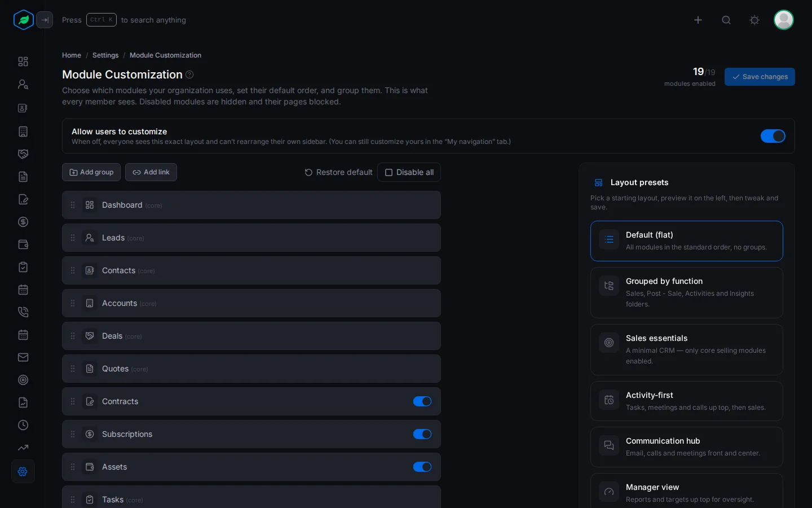The height and width of the screenshot is (508, 812).
Task: Open user avatar menu
Action: (x=784, y=20)
